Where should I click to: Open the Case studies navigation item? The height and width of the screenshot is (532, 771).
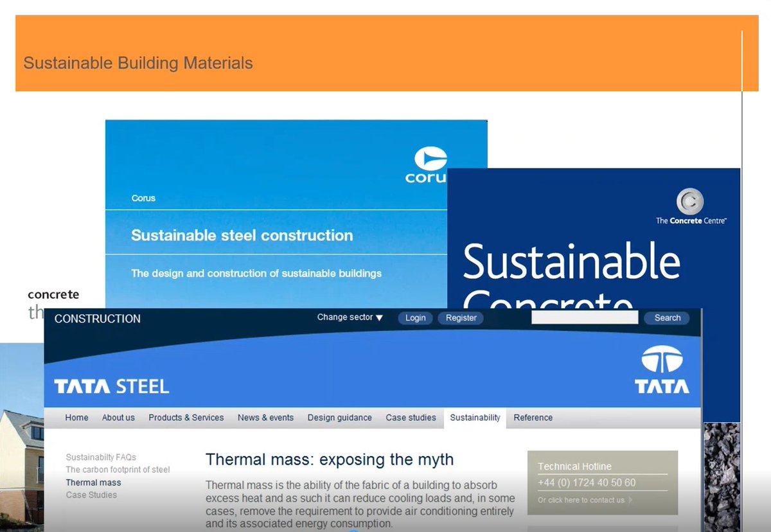point(411,418)
